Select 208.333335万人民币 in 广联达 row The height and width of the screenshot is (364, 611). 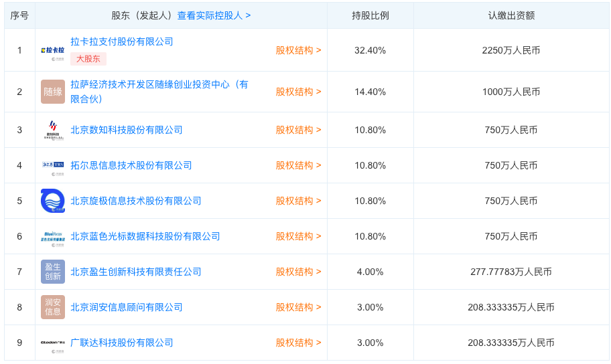(x=511, y=343)
